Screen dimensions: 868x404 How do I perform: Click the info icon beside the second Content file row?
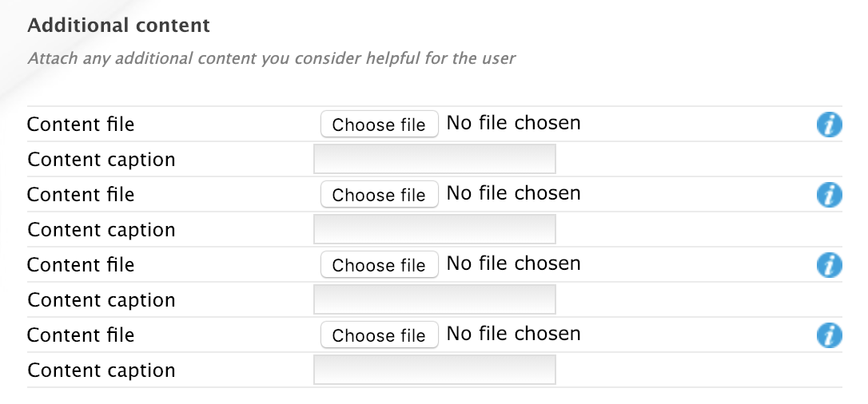point(829,195)
